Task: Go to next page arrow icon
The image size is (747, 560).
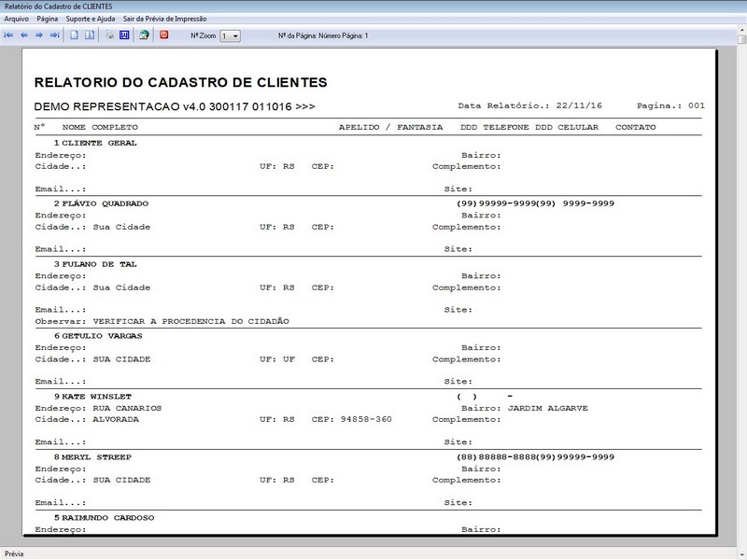Action: [39, 35]
